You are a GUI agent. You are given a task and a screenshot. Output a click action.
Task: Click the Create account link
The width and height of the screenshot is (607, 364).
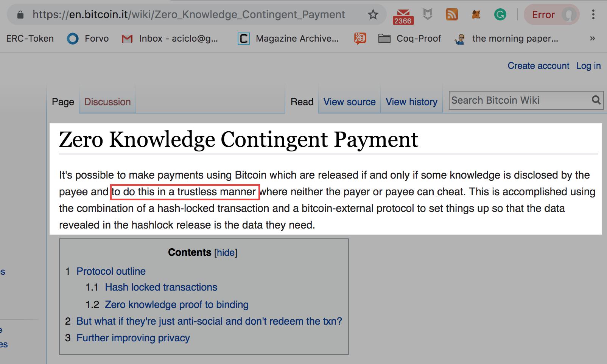click(539, 66)
